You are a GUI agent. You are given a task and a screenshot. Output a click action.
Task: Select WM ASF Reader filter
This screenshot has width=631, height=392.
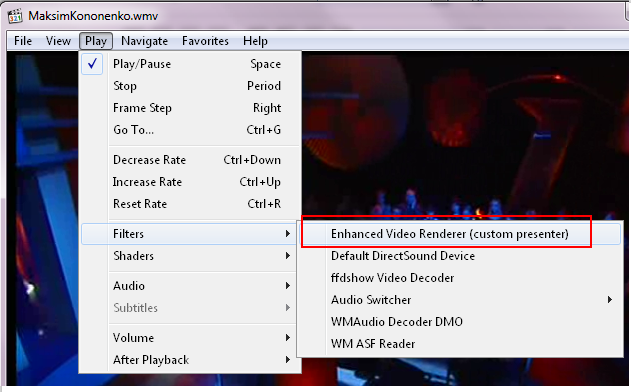pyautogui.click(x=460, y=344)
